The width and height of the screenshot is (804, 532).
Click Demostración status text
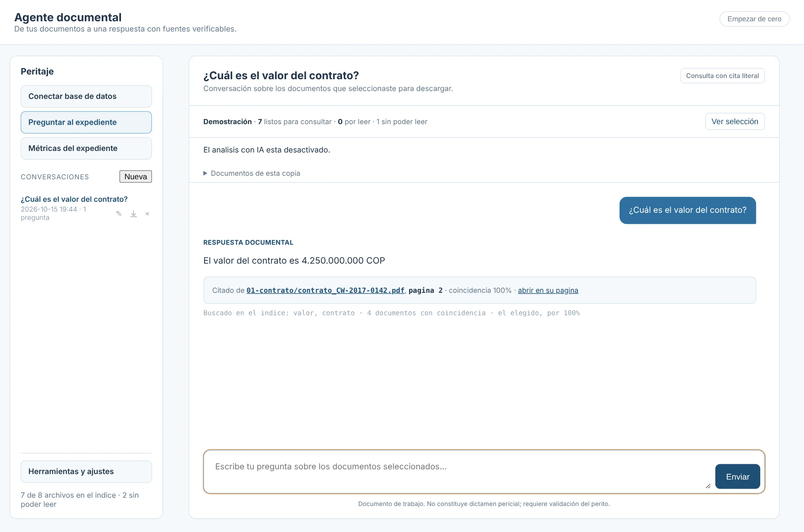click(227, 122)
